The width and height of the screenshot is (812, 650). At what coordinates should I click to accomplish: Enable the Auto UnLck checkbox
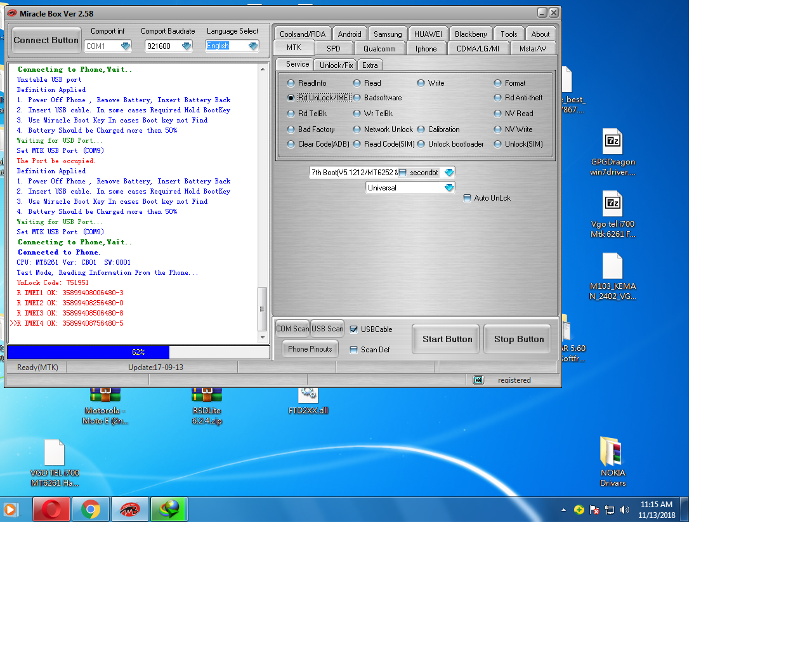468,198
